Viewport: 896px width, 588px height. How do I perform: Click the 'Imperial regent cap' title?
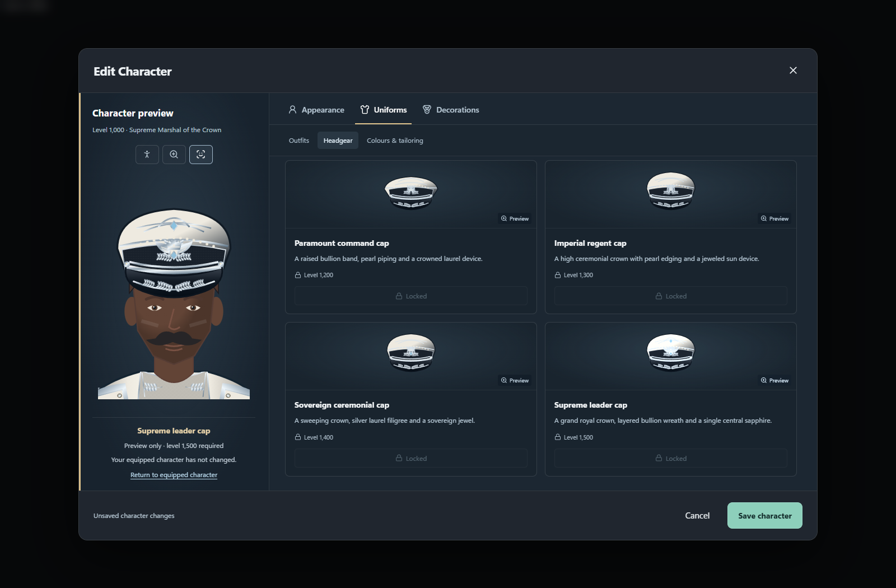590,243
